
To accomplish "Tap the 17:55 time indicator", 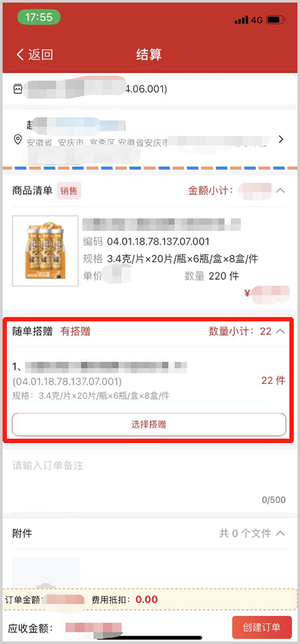I will (x=39, y=17).
